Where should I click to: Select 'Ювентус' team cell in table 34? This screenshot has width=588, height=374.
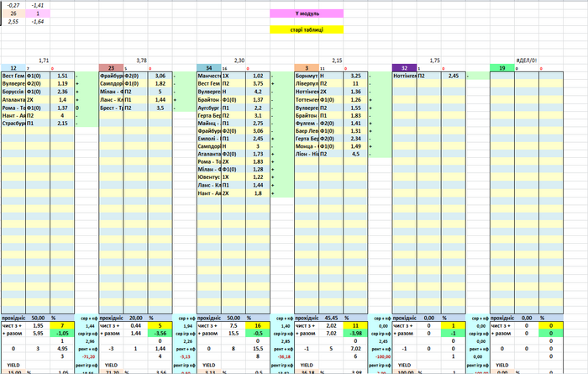click(209, 177)
